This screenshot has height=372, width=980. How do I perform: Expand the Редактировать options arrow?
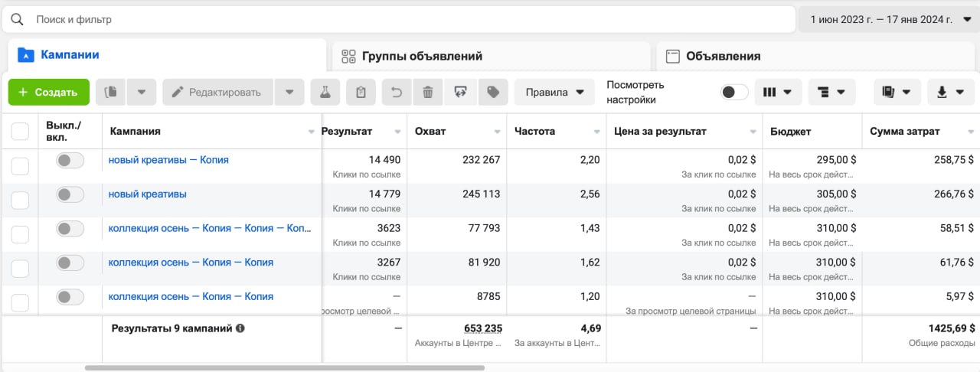pos(289,92)
